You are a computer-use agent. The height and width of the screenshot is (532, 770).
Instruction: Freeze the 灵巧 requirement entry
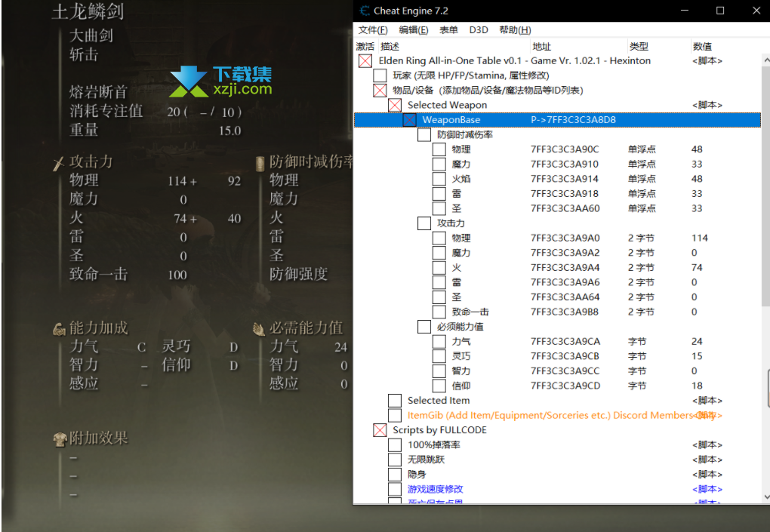click(439, 356)
